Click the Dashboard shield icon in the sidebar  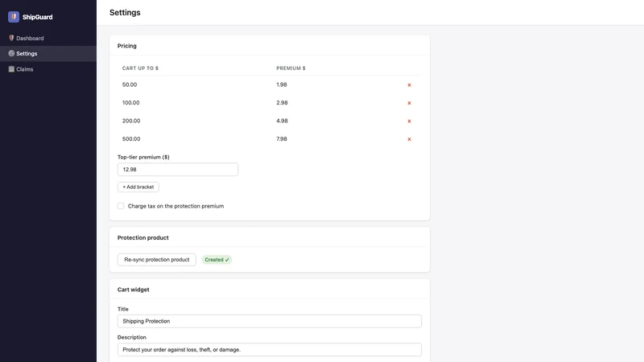point(11,38)
